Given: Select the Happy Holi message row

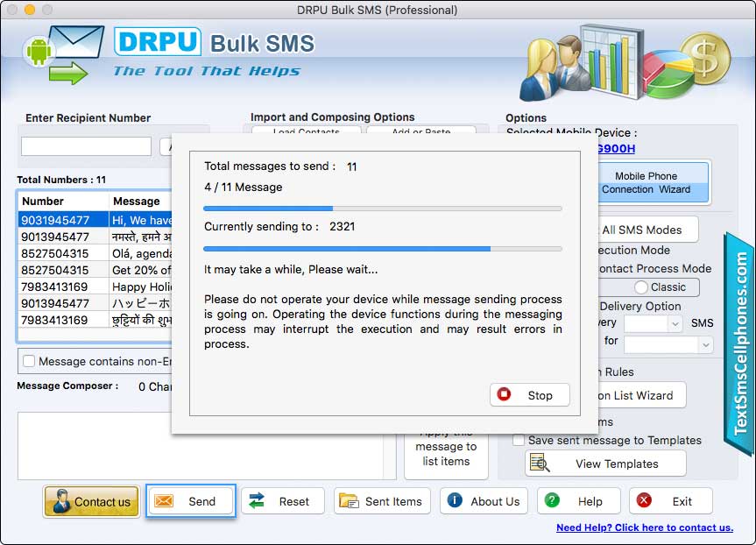Looking at the screenshot, I should 95,287.
